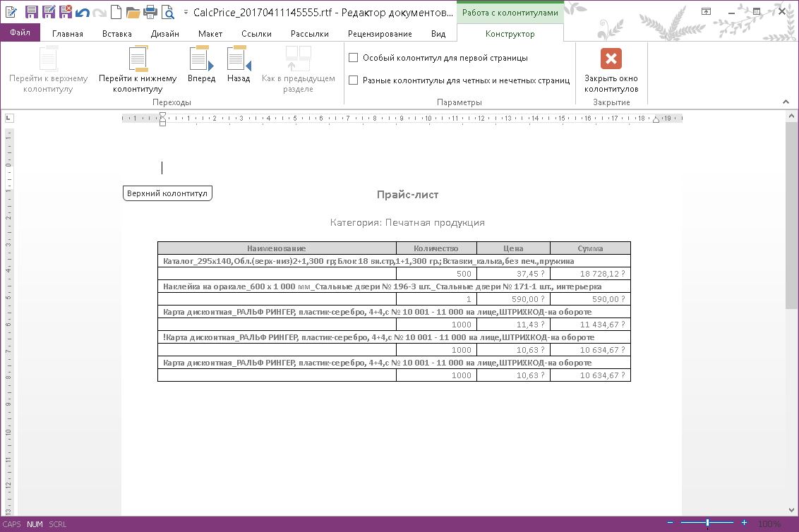Toggle Разные колонтитулы для четных и нечетных страниц

click(353, 80)
